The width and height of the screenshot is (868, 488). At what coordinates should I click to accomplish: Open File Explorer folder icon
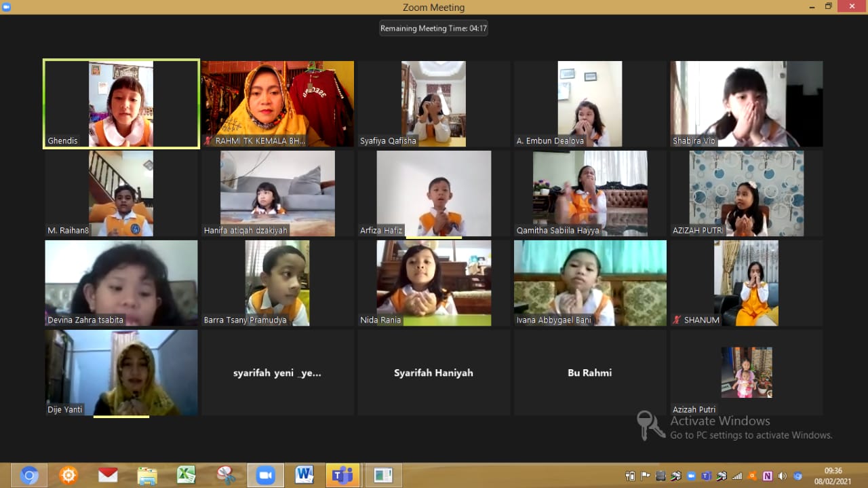[x=147, y=475]
